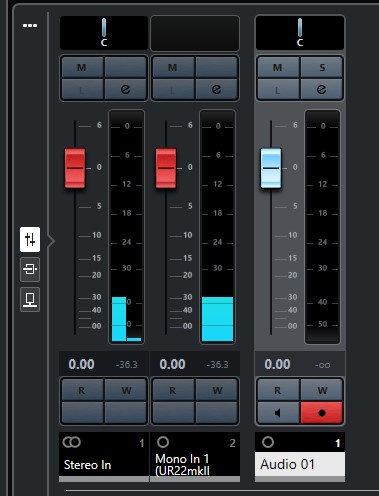Click the Stereo In level meter

126,227
